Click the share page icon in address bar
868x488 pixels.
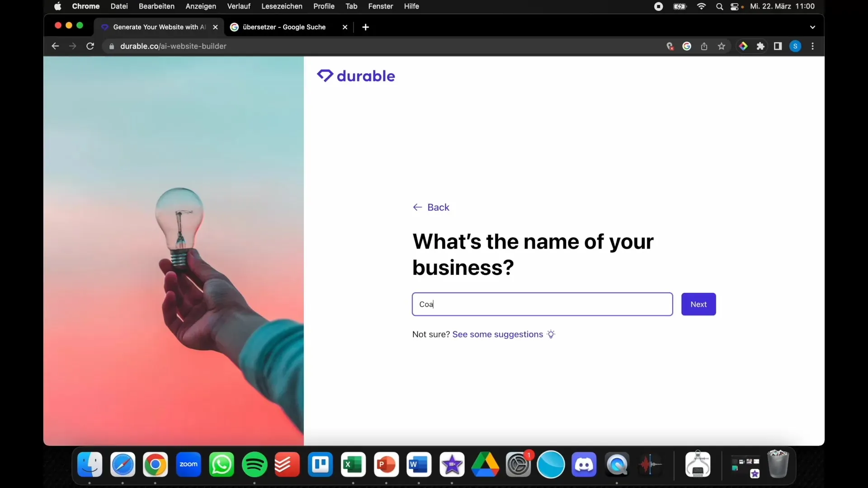tap(704, 46)
